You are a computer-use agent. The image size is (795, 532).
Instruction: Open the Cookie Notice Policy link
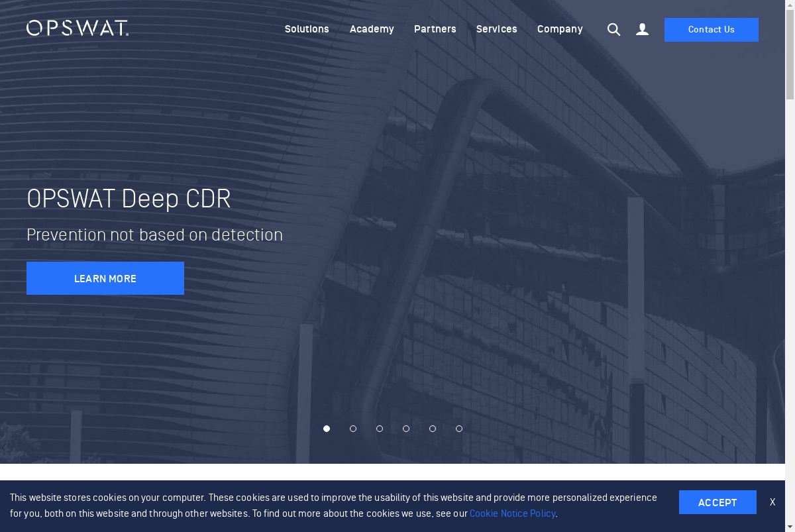pyautogui.click(x=513, y=513)
